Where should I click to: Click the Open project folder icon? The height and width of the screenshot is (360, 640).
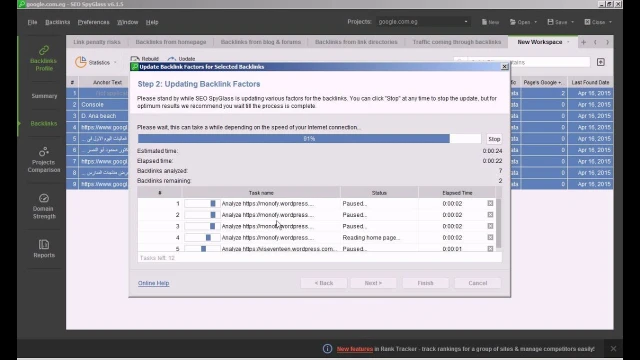click(513, 22)
